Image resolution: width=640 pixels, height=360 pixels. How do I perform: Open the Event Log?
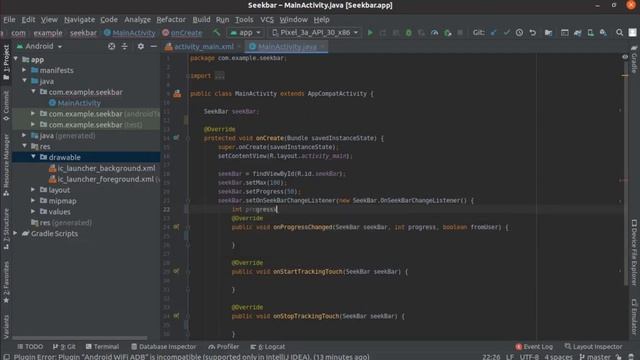point(534,347)
